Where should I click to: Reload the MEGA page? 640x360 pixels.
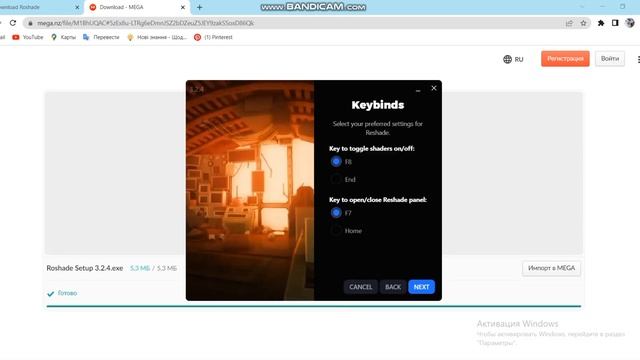13,23
